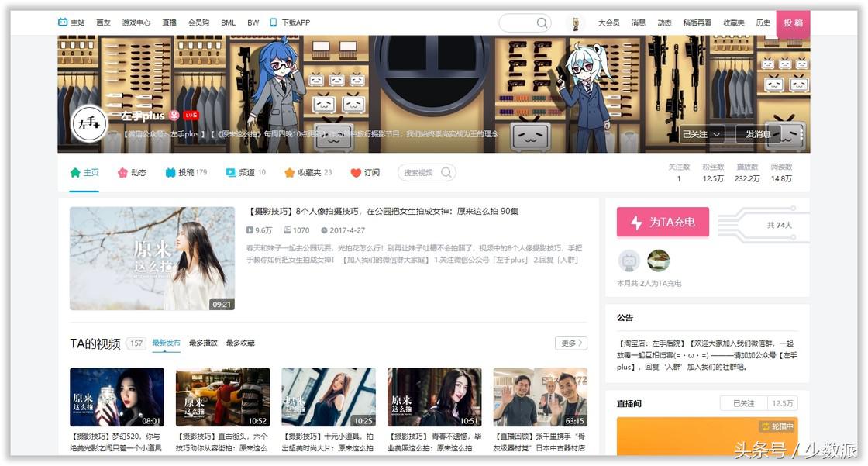Image resolution: width=868 pixels, height=466 pixels.
Task: Click the 轮播中 badge in the live room
Action: pos(778,426)
